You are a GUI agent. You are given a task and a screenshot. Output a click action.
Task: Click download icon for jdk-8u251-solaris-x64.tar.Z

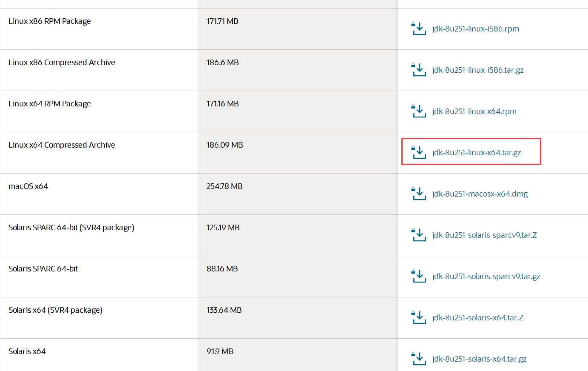[419, 317]
